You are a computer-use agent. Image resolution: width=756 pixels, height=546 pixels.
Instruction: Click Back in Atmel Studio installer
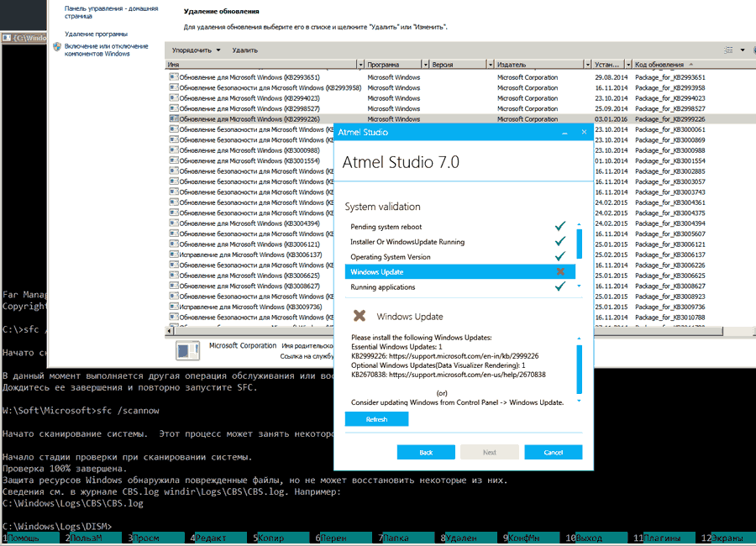426,452
